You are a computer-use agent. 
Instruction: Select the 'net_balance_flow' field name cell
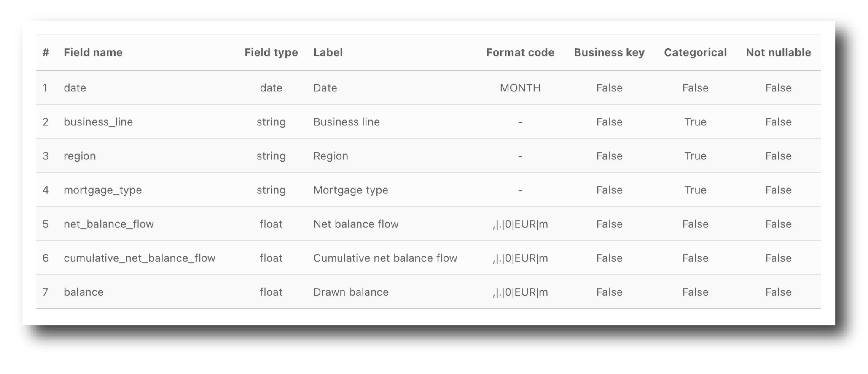(x=109, y=224)
